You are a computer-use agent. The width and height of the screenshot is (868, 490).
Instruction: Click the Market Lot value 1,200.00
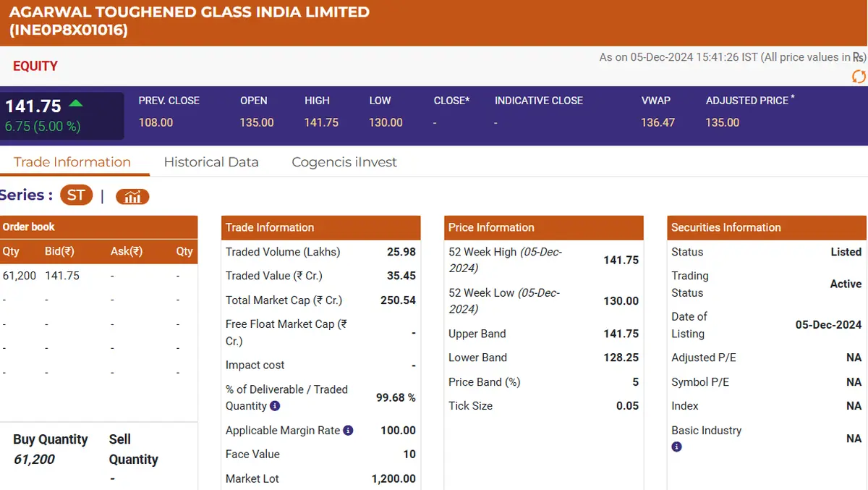tap(394, 478)
